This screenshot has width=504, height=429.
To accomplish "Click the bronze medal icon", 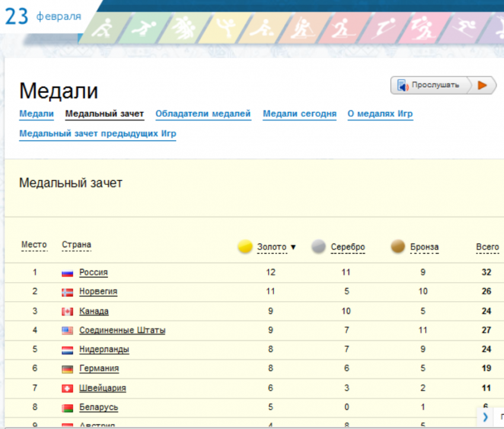I will point(398,247).
